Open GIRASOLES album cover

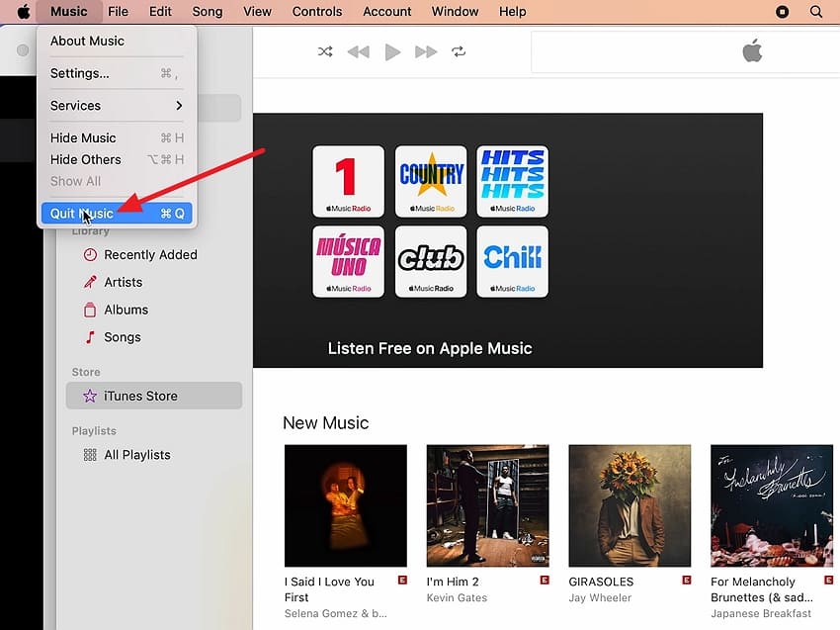[x=630, y=505]
